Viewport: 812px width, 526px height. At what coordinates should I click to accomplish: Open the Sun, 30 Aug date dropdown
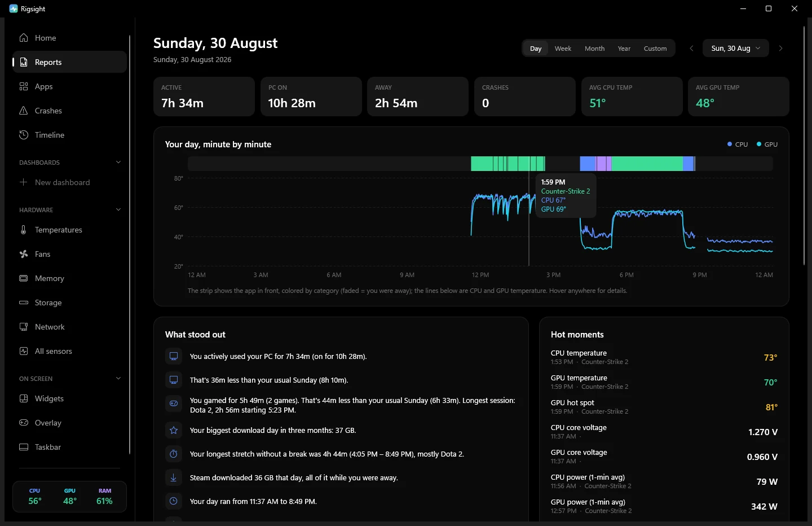[736, 49]
